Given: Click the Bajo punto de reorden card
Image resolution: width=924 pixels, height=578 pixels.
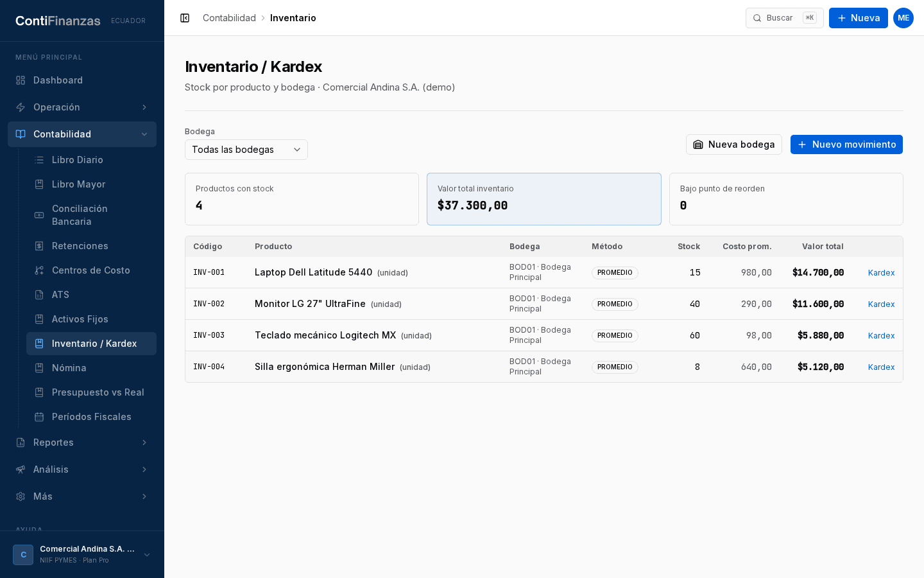Looking at the screenshot, I should 786,199.
